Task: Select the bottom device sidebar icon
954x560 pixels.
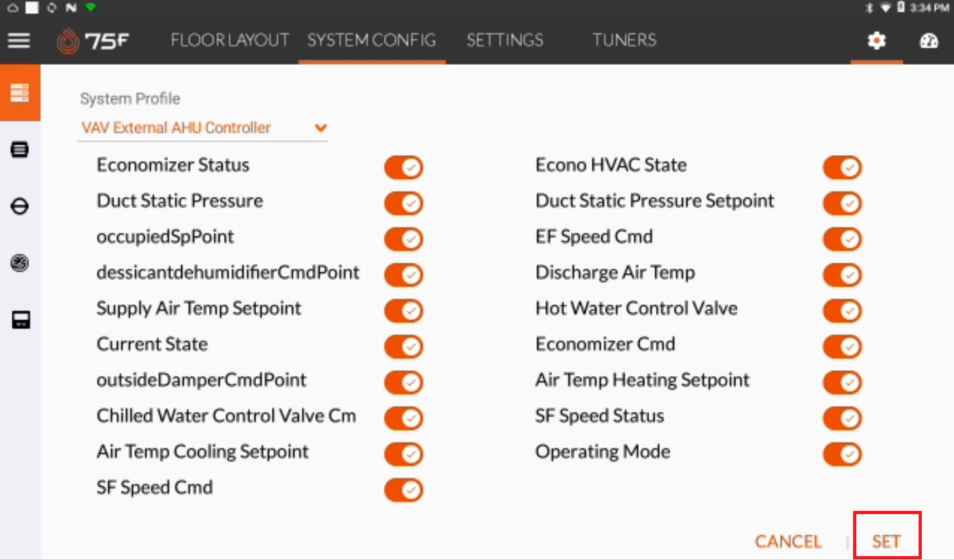Action: [20, 320]
